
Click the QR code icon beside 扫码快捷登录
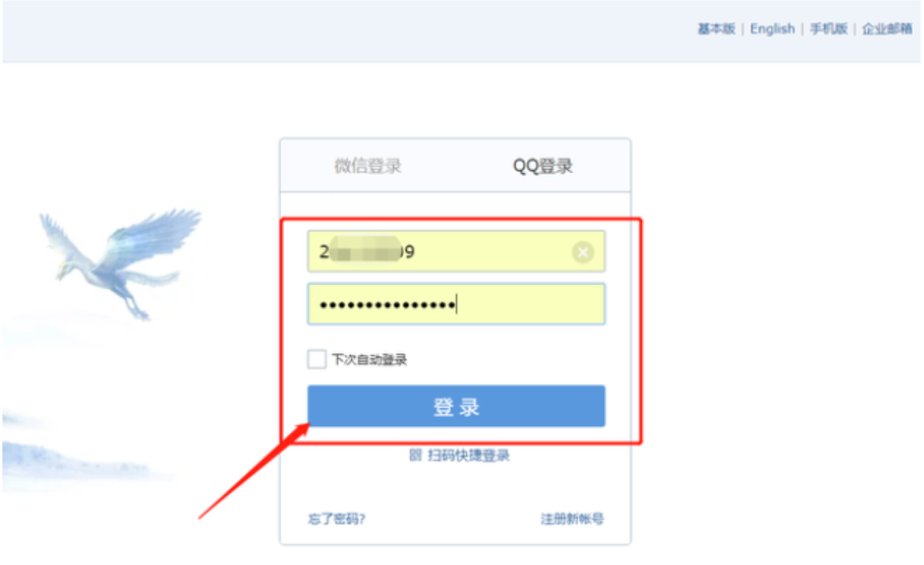(415, 456)
